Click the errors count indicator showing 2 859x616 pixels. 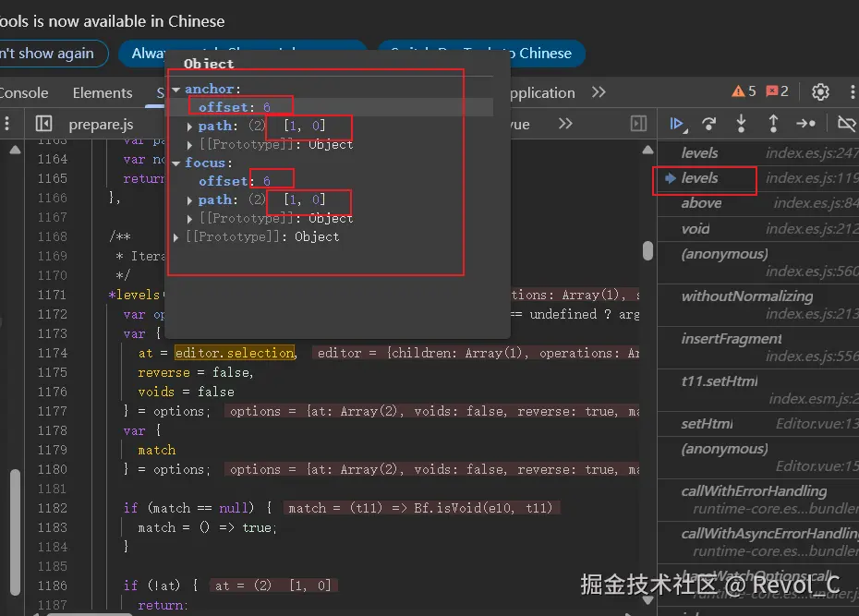tap(777, 91)
